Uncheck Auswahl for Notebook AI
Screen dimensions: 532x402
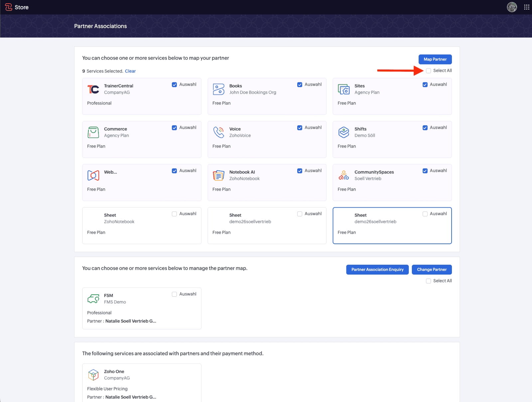(300, 171)
